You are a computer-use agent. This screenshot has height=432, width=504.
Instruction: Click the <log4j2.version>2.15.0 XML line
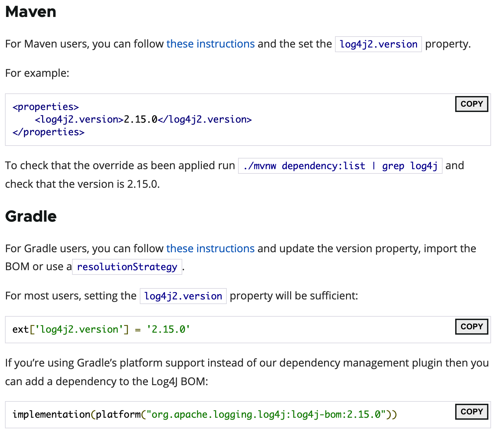pos(143,120)
